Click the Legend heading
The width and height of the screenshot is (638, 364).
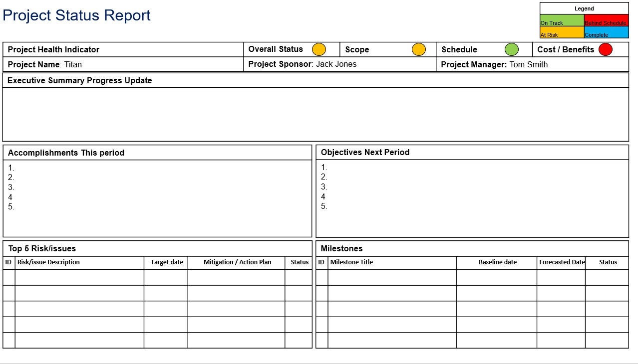584,8
